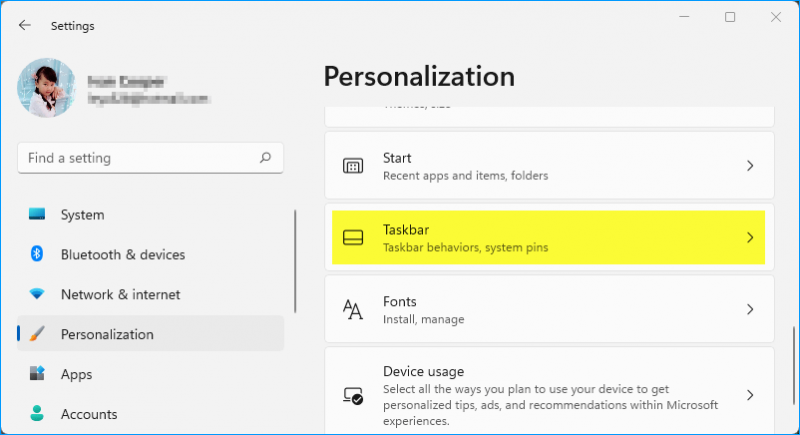Click the Wi-Fi network icon in the sidebar
The image size is (800, 435).
tap(37, 294)
